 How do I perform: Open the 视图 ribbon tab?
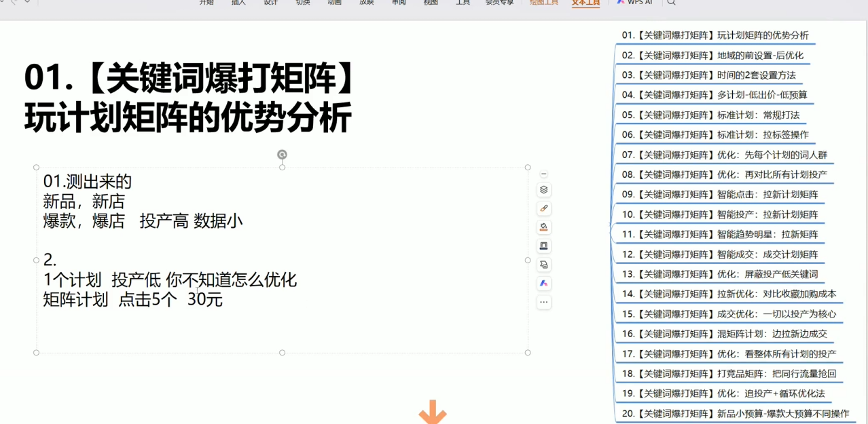(431, 3)
